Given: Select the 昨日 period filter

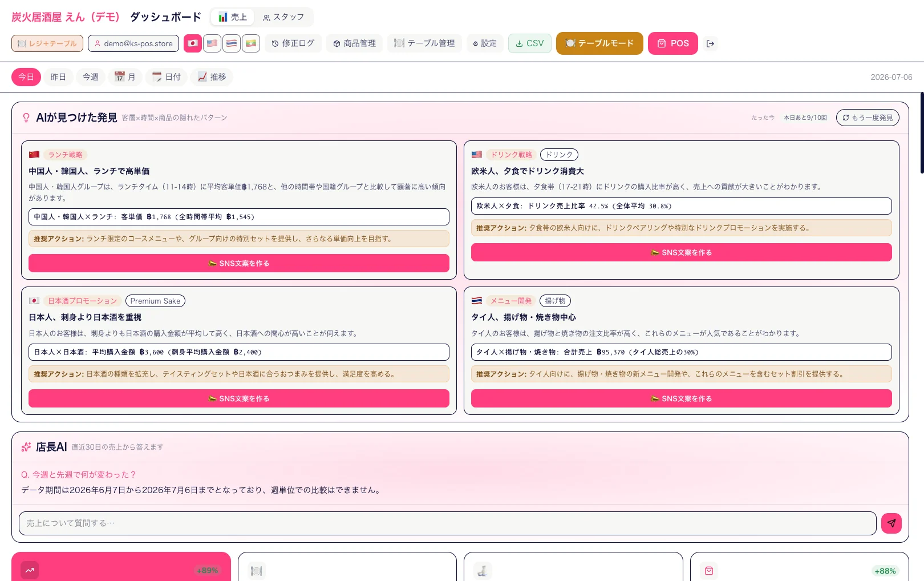Looking at the screenshot, I should click(58, 77).
